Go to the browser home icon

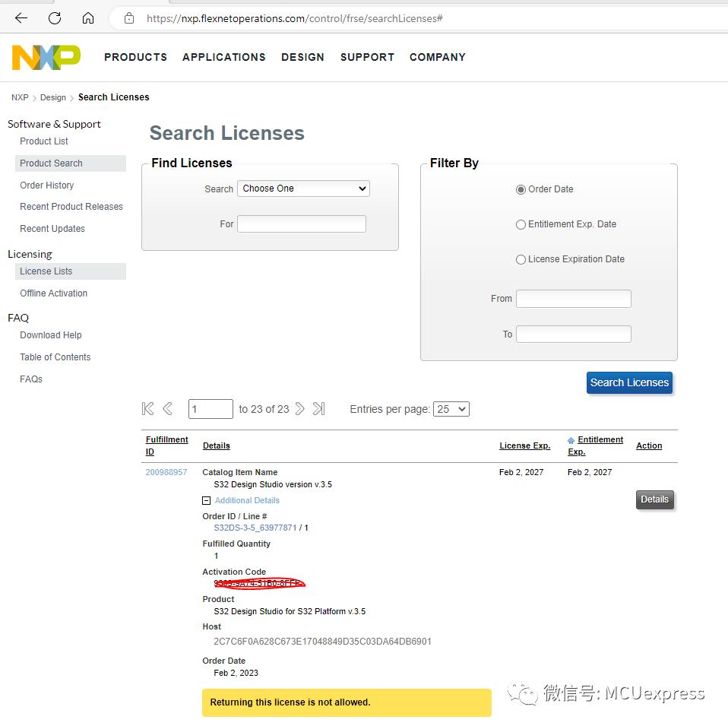[x=87, y=18]
